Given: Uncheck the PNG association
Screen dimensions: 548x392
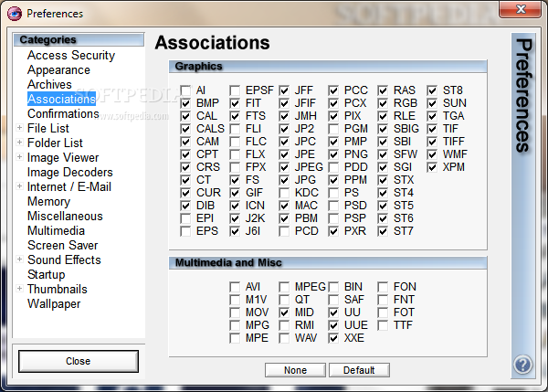Looking at the screenshot, I should [333, 154].
